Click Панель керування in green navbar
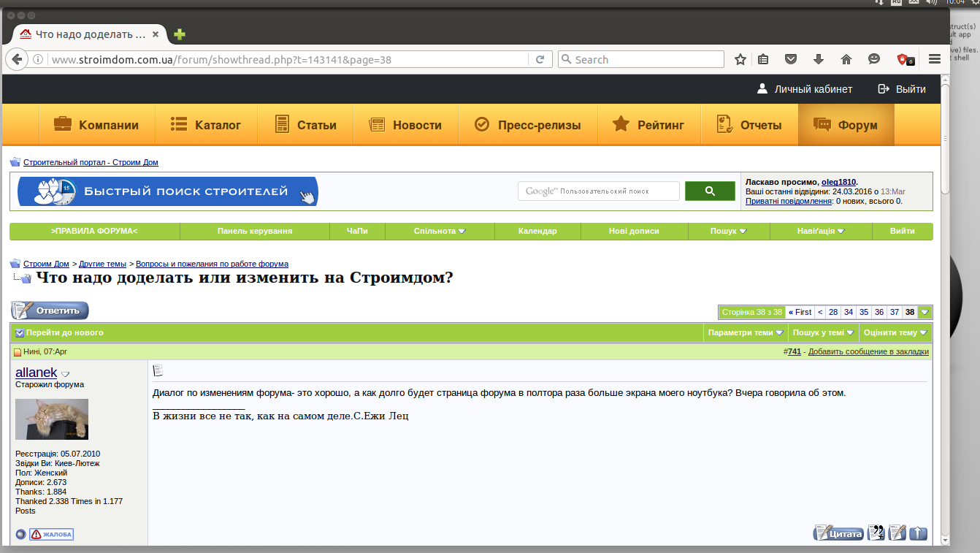The height and width of the screenshot is (553, 980). tap(255, 231)
